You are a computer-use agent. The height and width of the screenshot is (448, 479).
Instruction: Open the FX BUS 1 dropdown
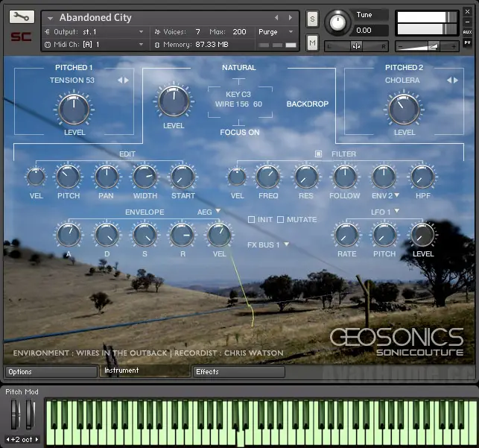point(287,244)
